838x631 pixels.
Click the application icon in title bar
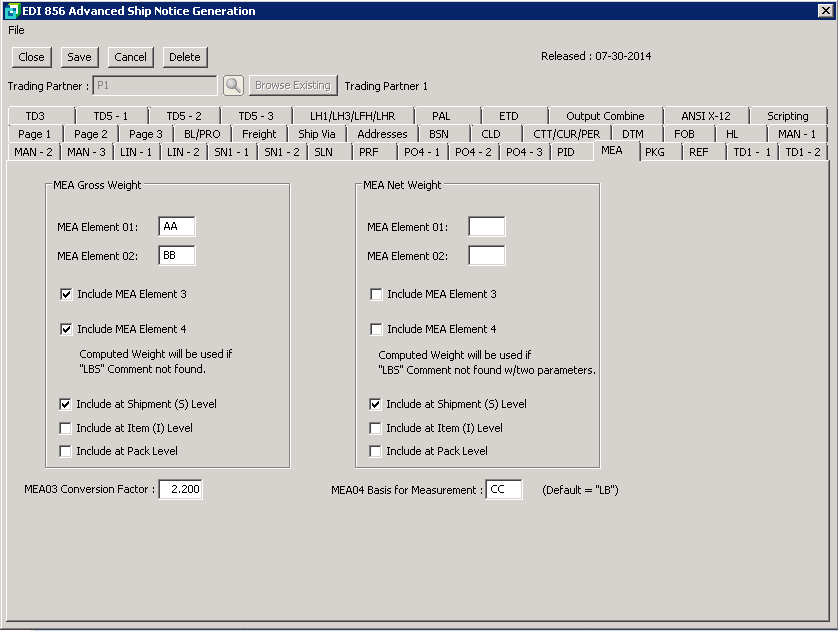[x=12, y=11]
